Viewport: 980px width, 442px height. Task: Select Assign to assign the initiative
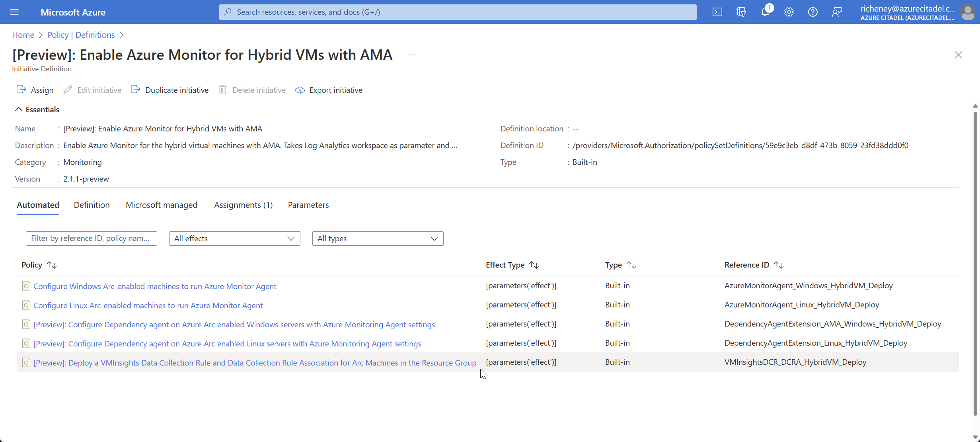click(35, 90)
